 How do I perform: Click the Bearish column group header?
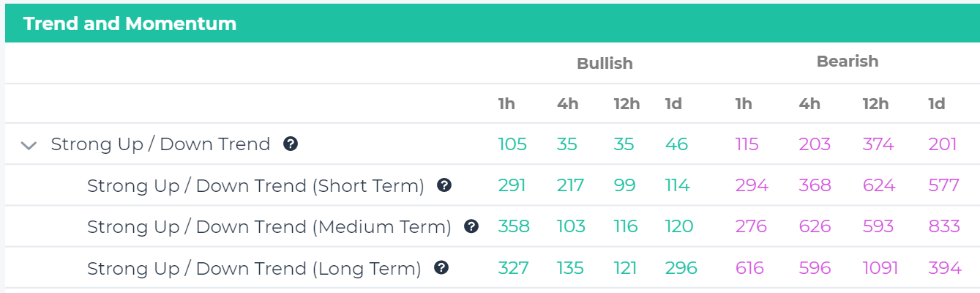point(848,62)
